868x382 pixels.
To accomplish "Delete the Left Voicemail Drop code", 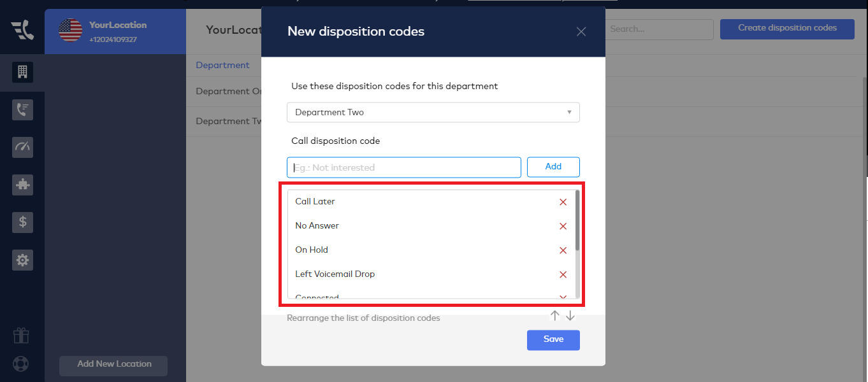I will tap(563, 274).
